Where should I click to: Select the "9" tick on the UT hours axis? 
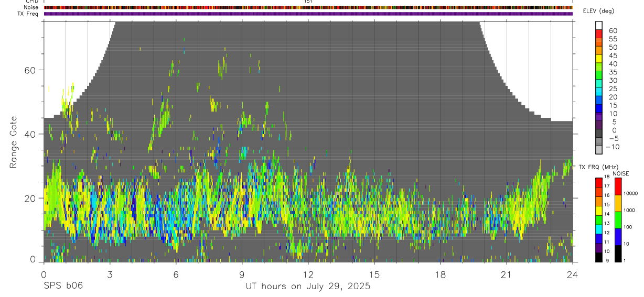[x=242, y=274]
